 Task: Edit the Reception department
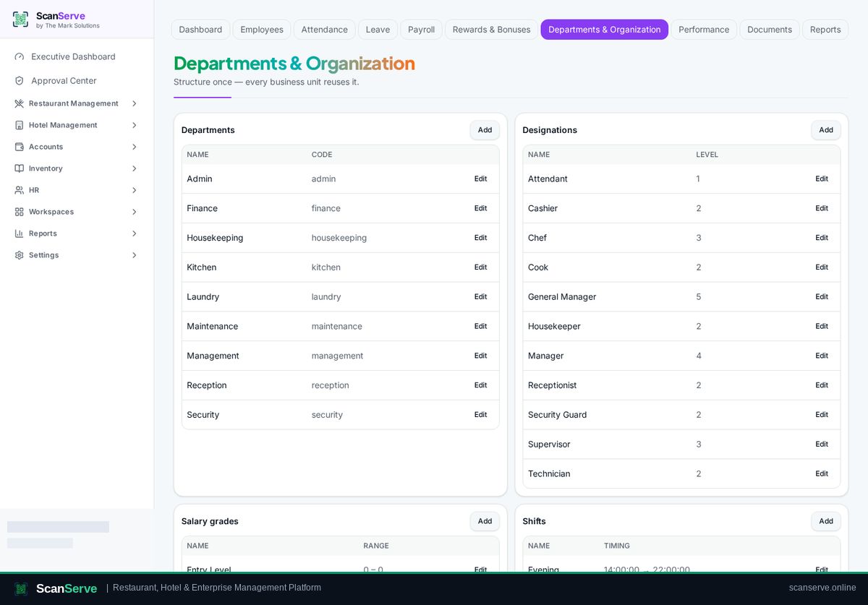[x=480, y=385]
